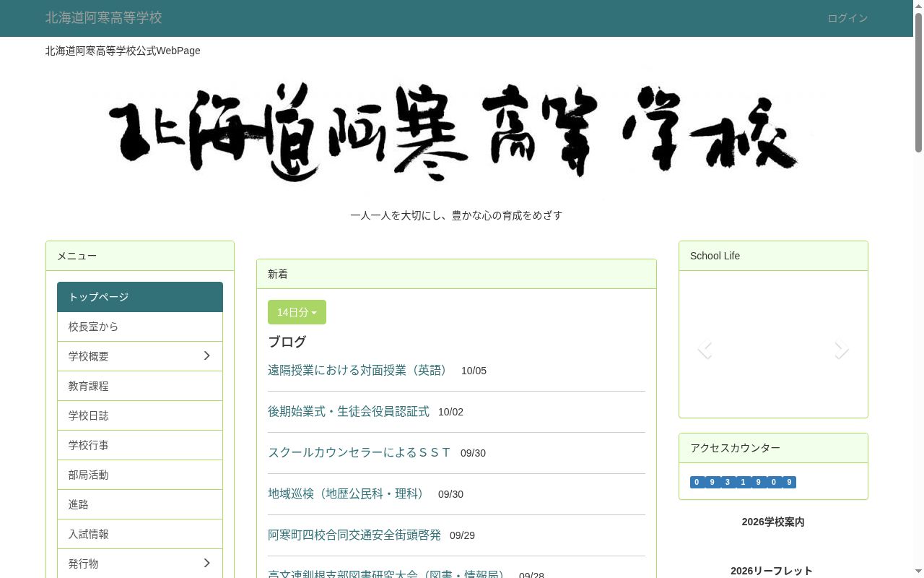Open blog post 後期始業式・生徒会役員認証式

click(x=349, y=411)
